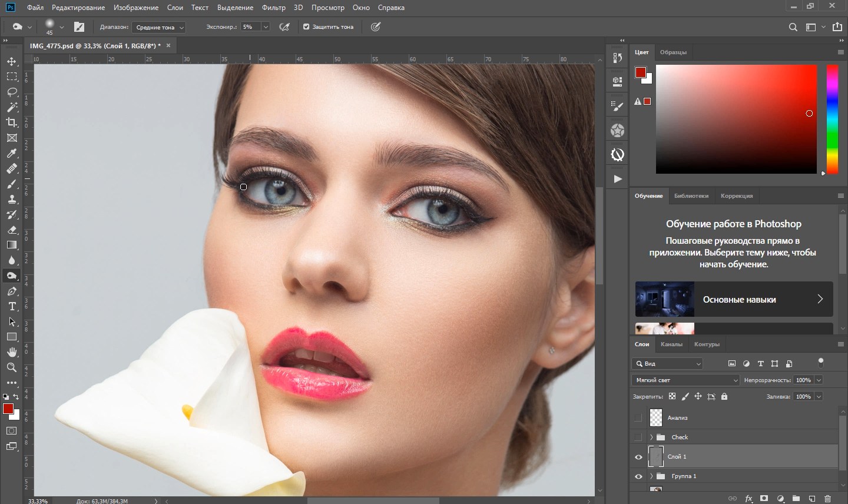
Task: Open the Мягкий свет blend mode dropdown
Action: (x=685, y=380)
